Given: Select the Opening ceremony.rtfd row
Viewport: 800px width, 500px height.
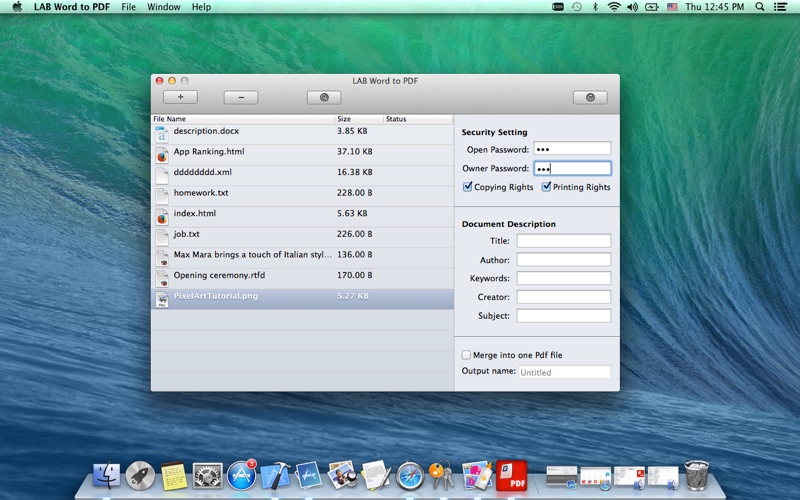Looking at the screenshot, I should click(302, 279).
